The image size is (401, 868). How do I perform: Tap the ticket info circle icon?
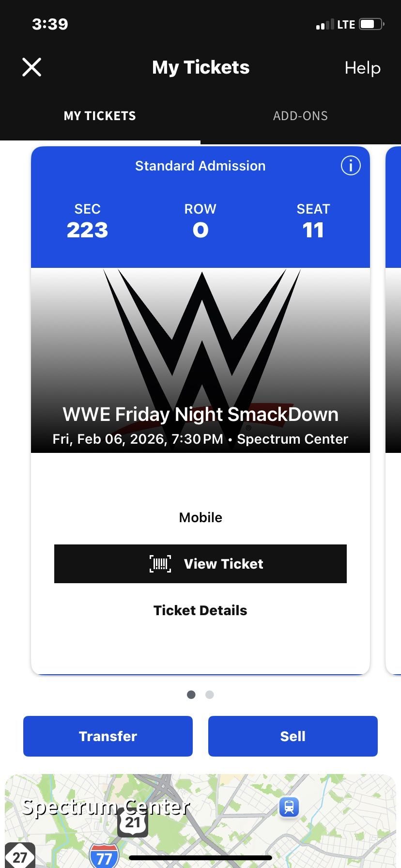tap(351, 166)
